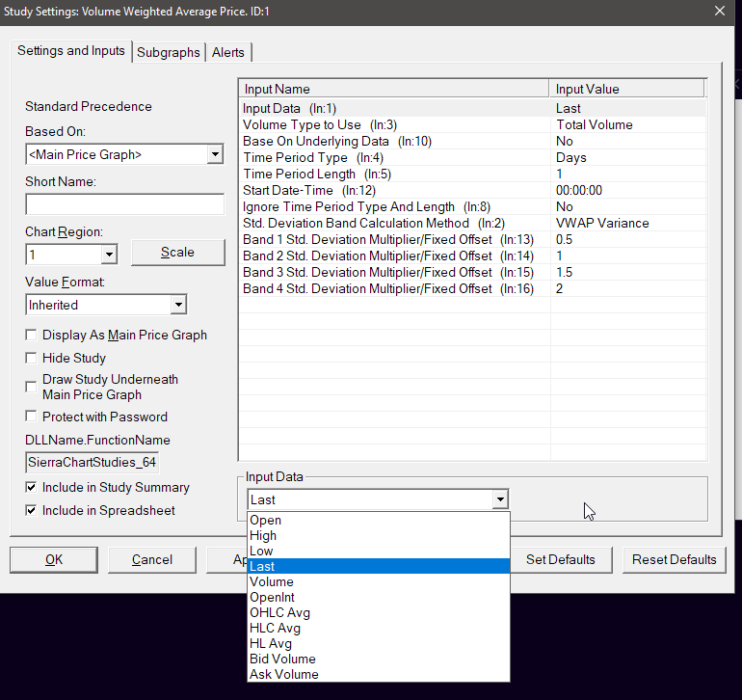Click the Scale button
742x700 pixels.
point(177,253)
